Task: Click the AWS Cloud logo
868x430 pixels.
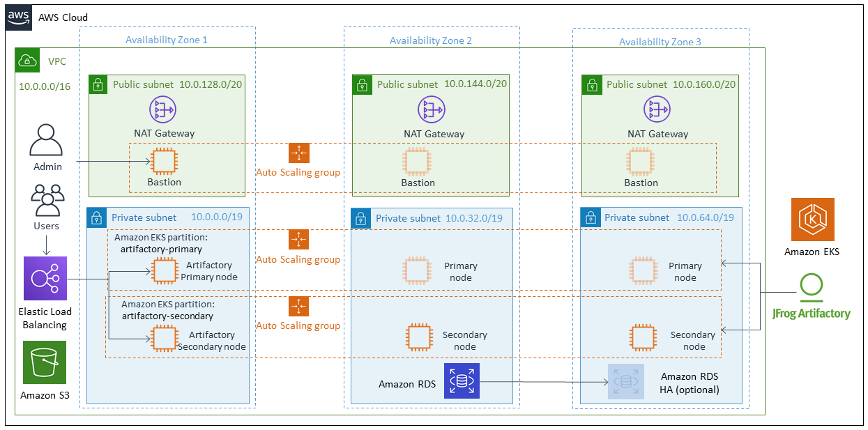Action: pyautogui.click(x=20, y=17)
